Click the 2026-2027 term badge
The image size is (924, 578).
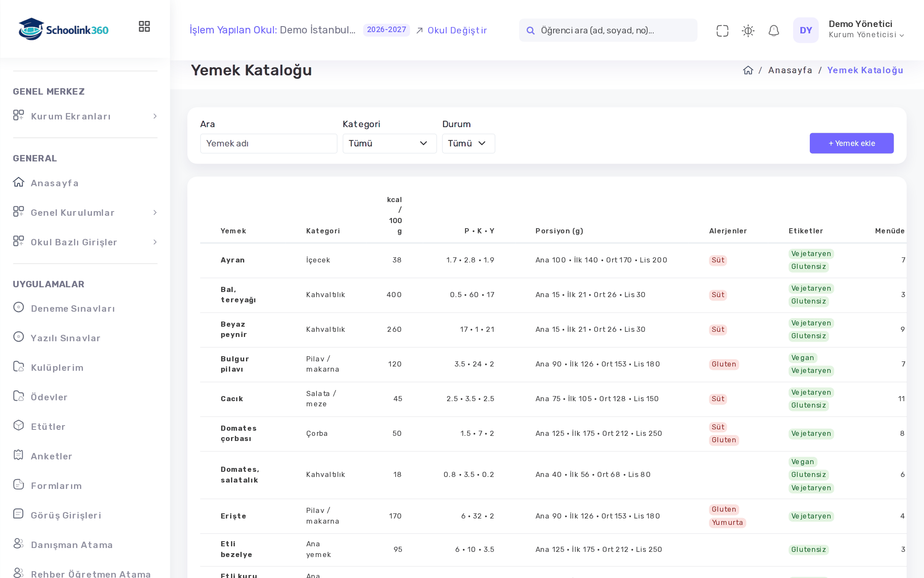387,30
